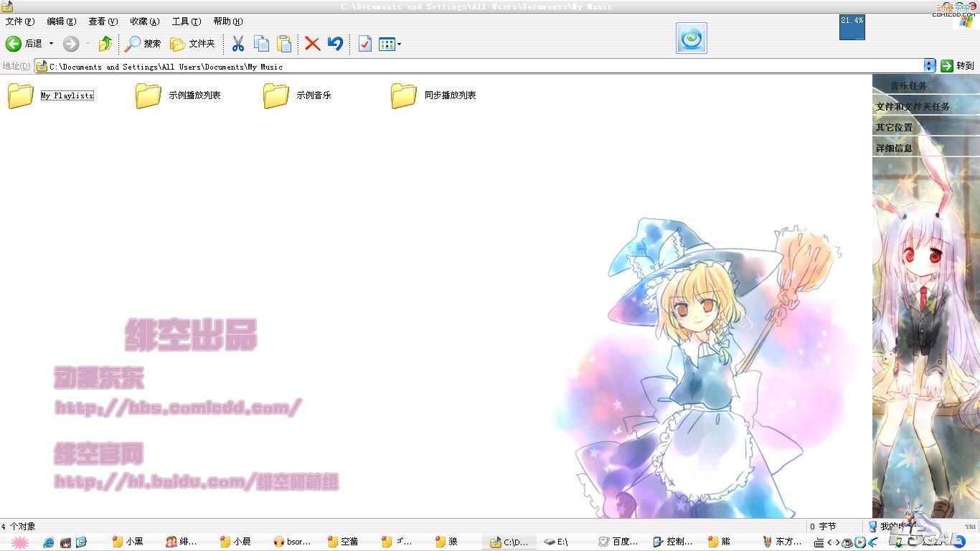Click the 21.4% usage meter widget
980x551 pixels.
(852, 27)
